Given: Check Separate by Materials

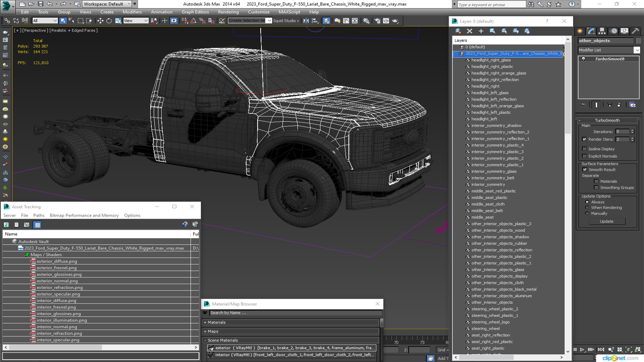Looking at the screenshot, I should tap(596, 181).
